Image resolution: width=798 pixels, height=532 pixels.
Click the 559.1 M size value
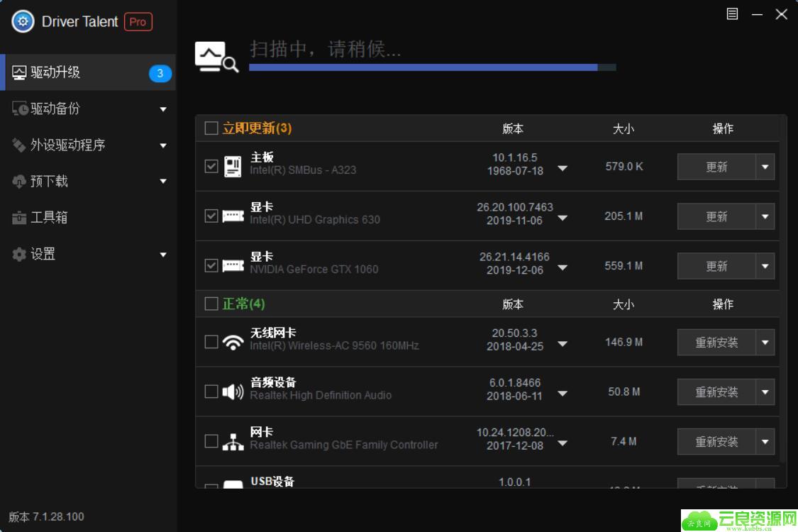click(x=624, y=266)
